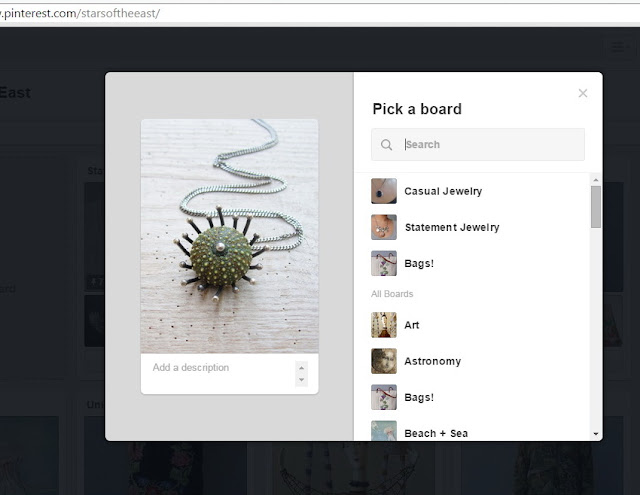Image resolution: width=640 pixels, height=495 pixels.
Task: Click board list scrollbar up arrow
Action: (596, 180)
